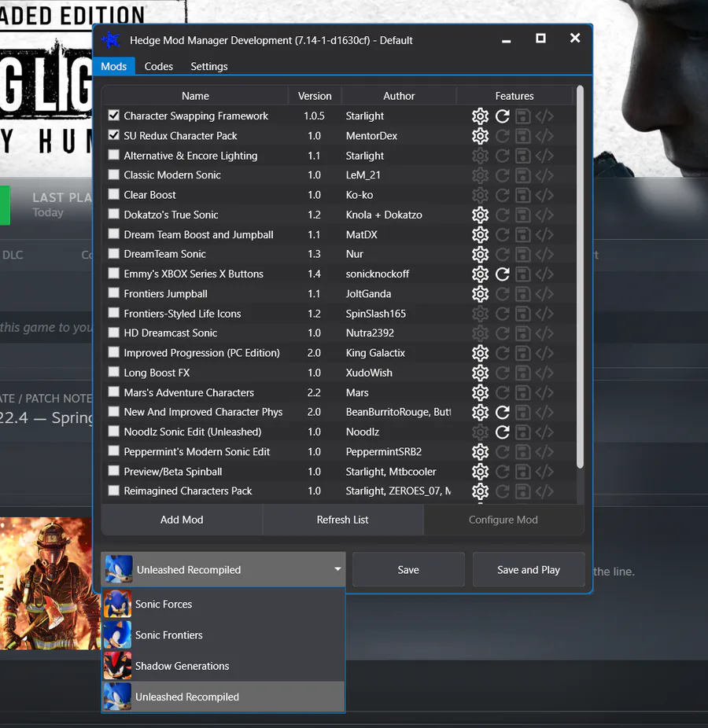
Task: Click save-file icon in Emmy's XBOX Series X row
Action: pyautogui.click(x=523, y=274)
